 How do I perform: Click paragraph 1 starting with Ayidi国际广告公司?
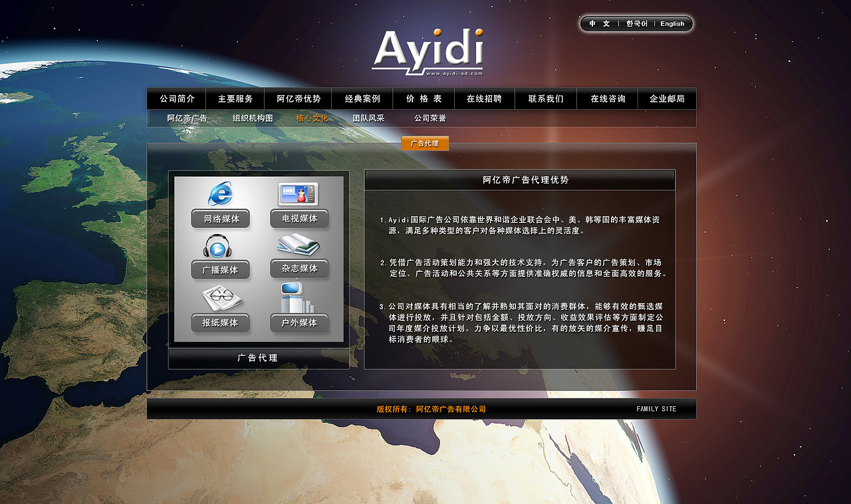521,225
